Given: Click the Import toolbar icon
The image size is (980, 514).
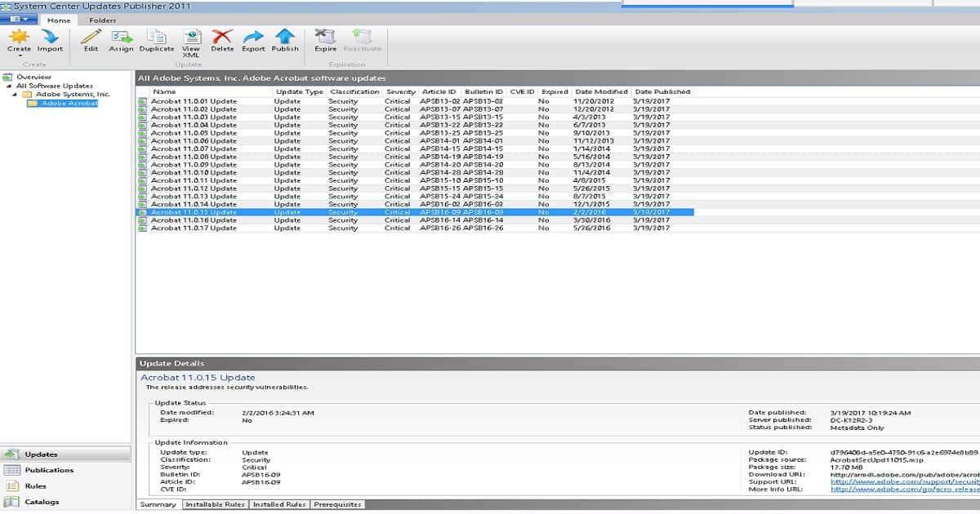Looking at the screenshot, I should pos(50,36).
